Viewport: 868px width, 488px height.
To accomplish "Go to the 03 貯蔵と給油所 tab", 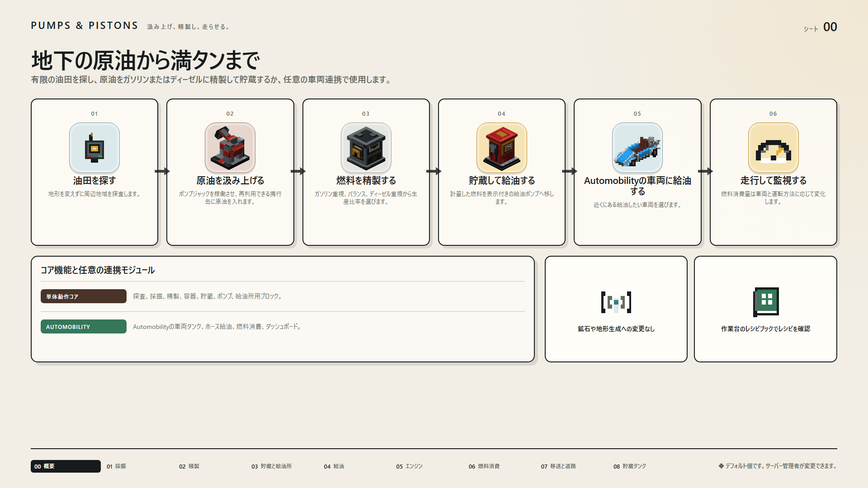I will coord(271,466).
